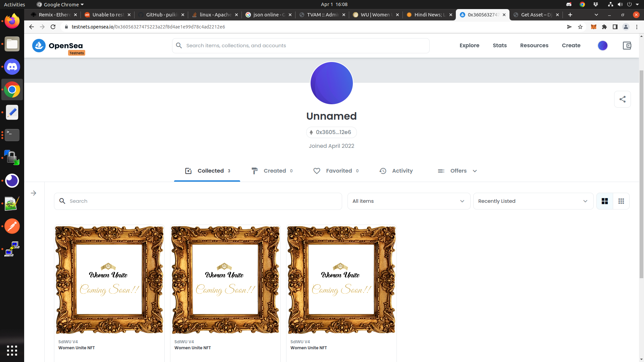Click the Create link in header
644x362 pixels.
point(571,46)
